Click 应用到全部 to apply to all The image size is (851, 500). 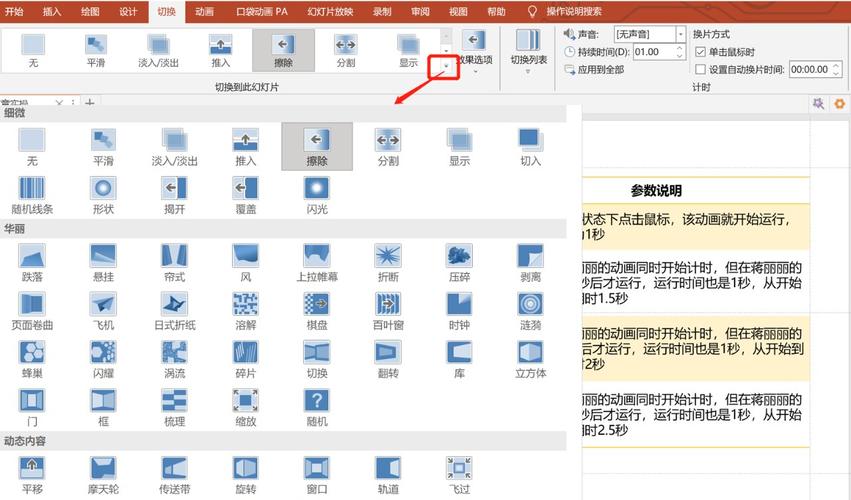pos(594,69)
